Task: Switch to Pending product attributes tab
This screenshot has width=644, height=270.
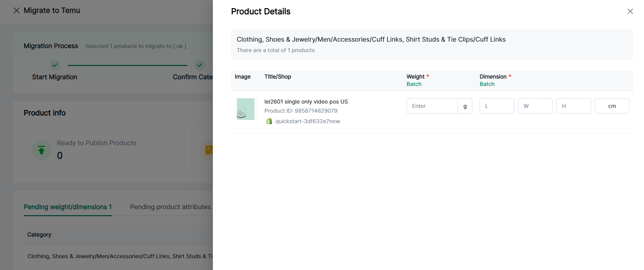Action: pos(170,207)
